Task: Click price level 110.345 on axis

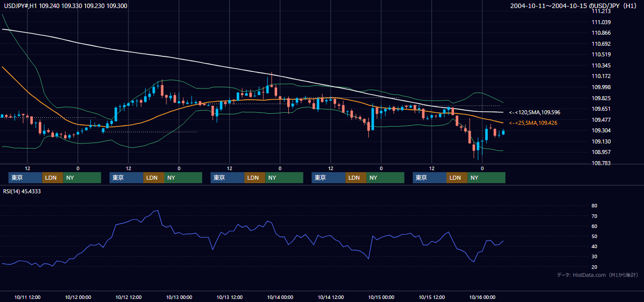Action: (602, 65)
